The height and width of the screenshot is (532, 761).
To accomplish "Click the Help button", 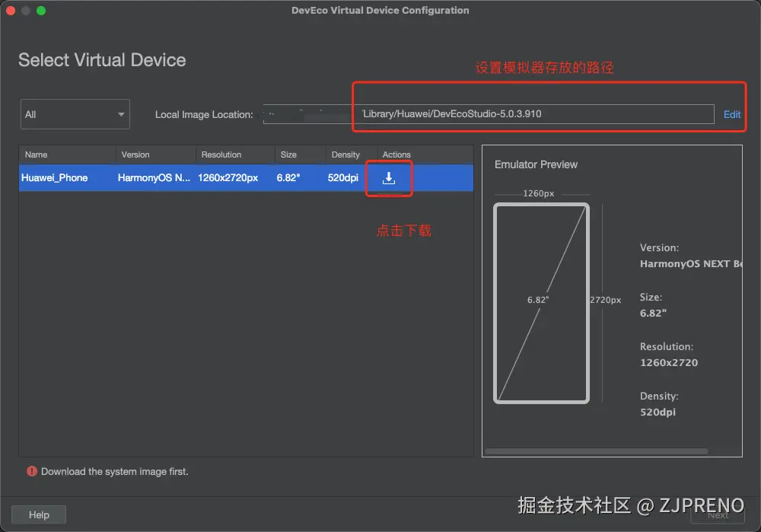I will pos(39,514).
